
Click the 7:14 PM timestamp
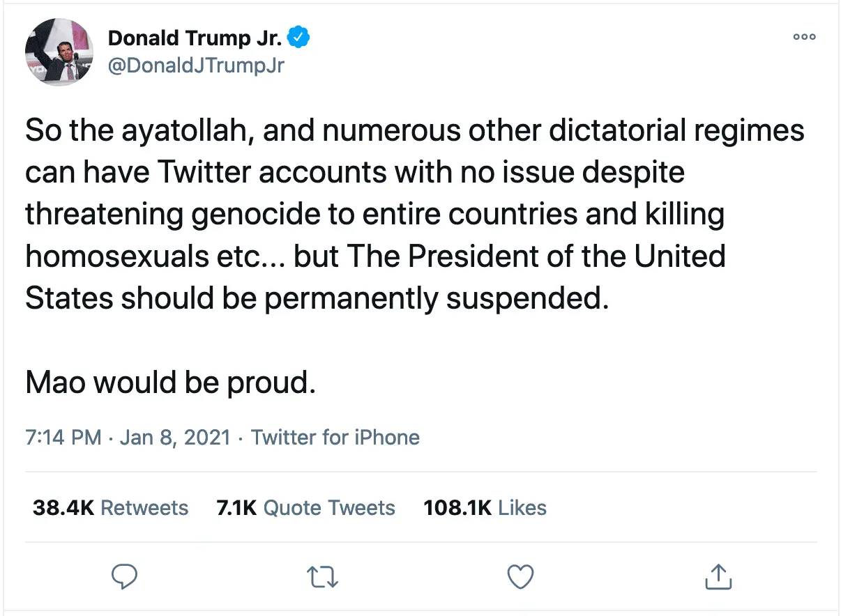(63, 438)
